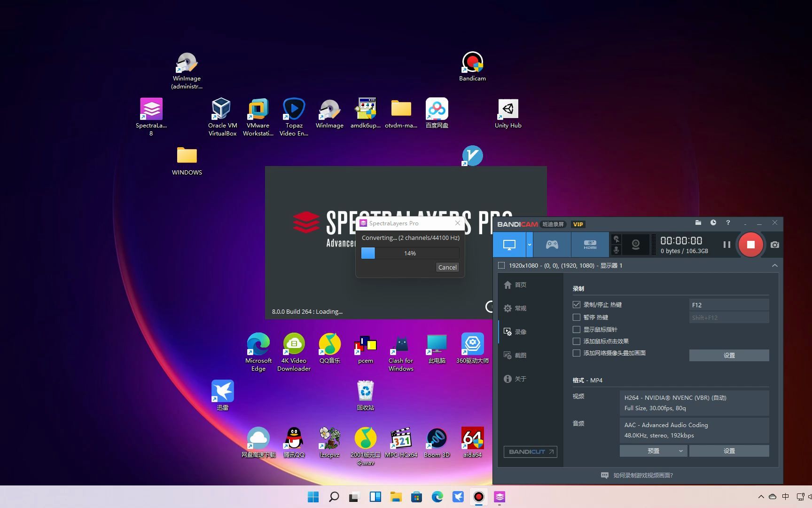Click 设置 button in 录制 section
This screenshot has height=508, width=812.
[729, 355]
